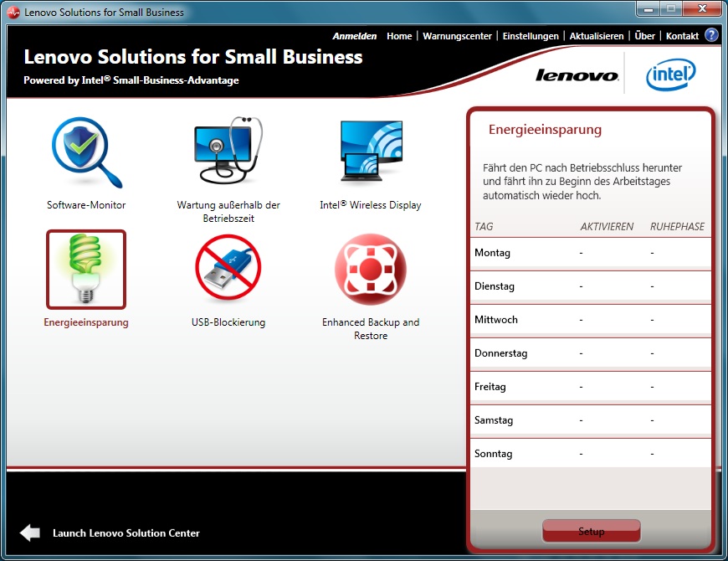This screenshot has width=728, height=561.
Task: Click the Software-Monitor label
Action: coord(86,205)
